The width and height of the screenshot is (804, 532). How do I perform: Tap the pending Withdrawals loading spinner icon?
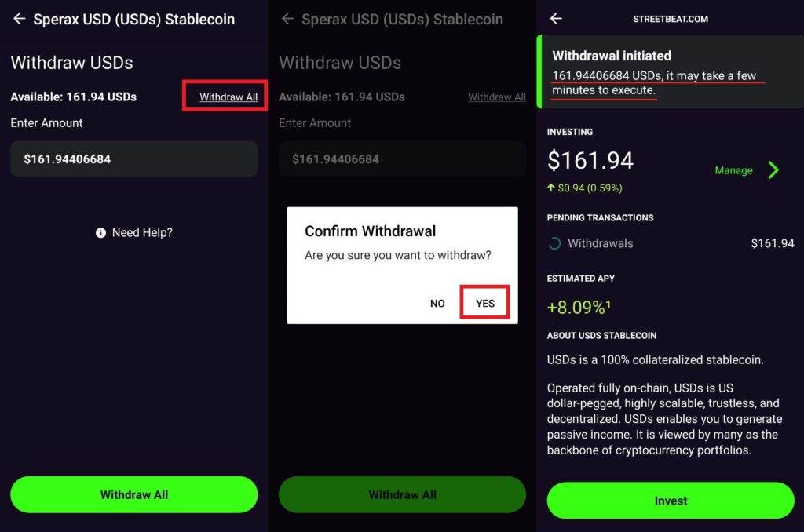click(557, 243)
